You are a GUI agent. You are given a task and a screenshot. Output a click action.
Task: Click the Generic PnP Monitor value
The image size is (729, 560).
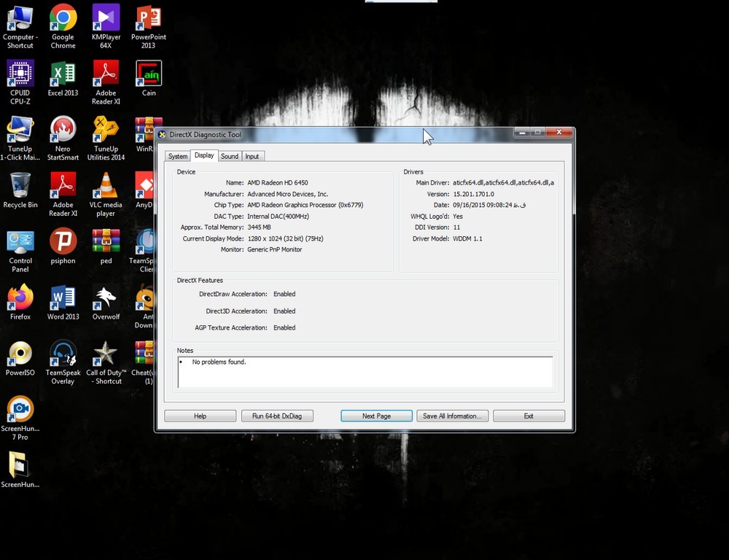click(274, 250)
